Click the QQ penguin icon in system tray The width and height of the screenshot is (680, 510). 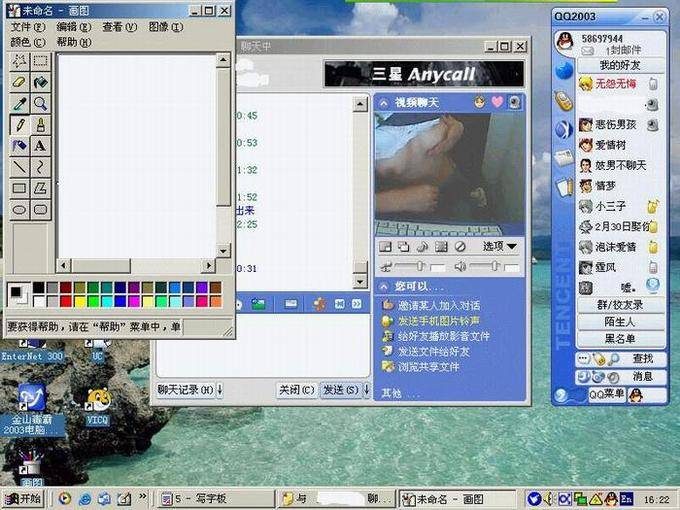click(x=611, y=499)
